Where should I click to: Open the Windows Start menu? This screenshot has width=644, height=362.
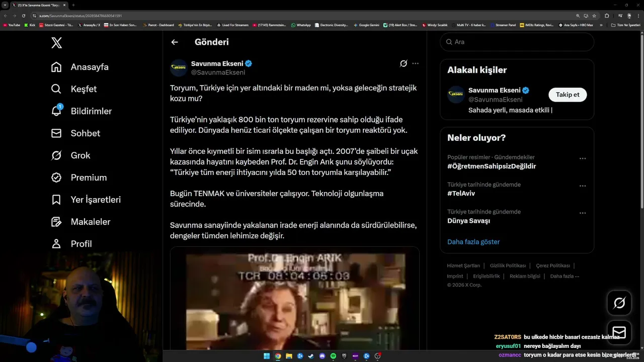point(267,356)
